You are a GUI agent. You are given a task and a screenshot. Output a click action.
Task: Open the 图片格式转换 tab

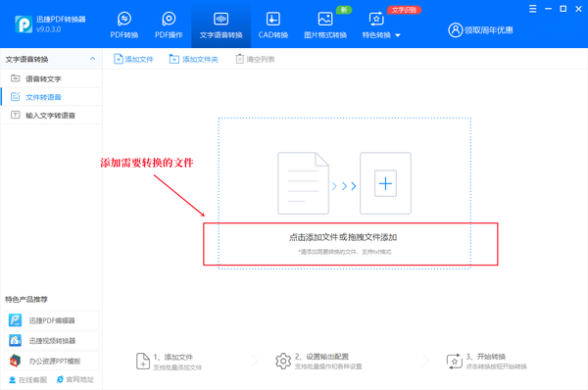tap(325, 25)
